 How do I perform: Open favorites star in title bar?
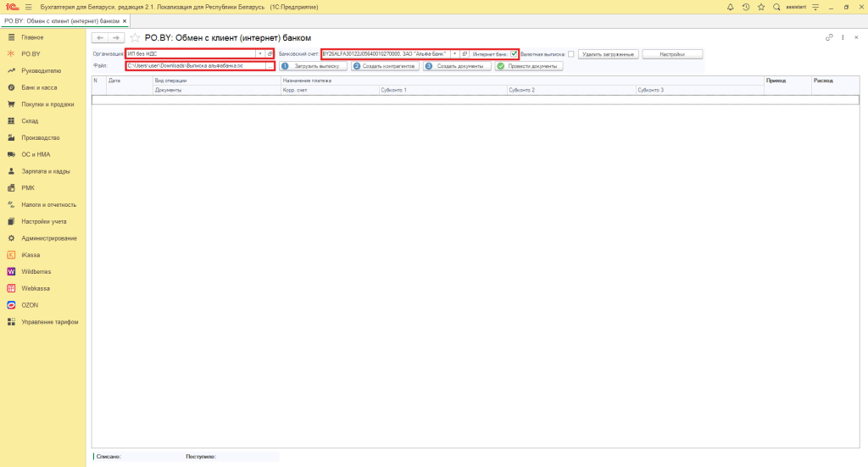760,7
